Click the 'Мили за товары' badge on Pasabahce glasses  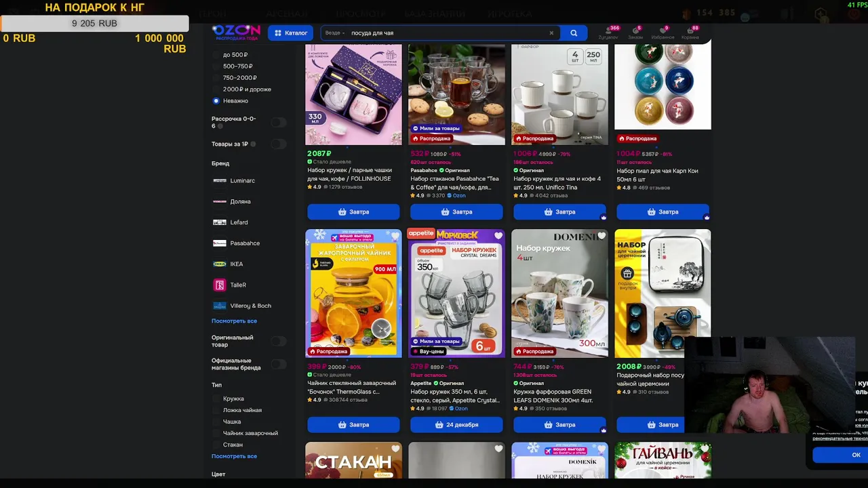coord(436,128)
